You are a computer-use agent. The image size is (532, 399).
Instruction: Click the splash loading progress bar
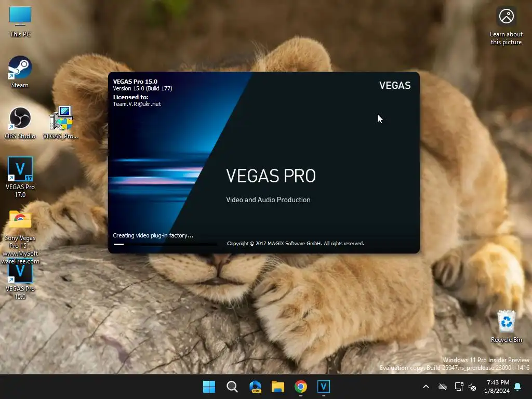click(165, 244)
